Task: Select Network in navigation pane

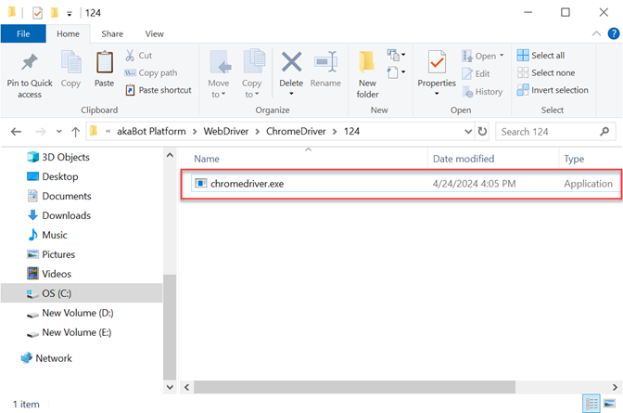Action: tap(46, 358)
